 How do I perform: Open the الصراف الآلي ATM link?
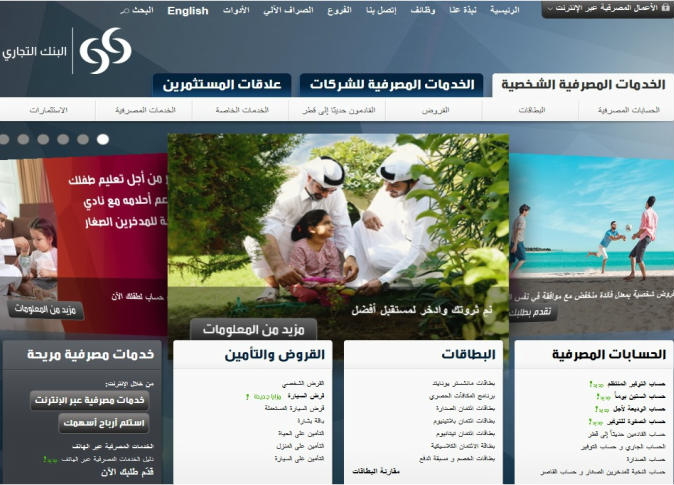click(288, 10)
